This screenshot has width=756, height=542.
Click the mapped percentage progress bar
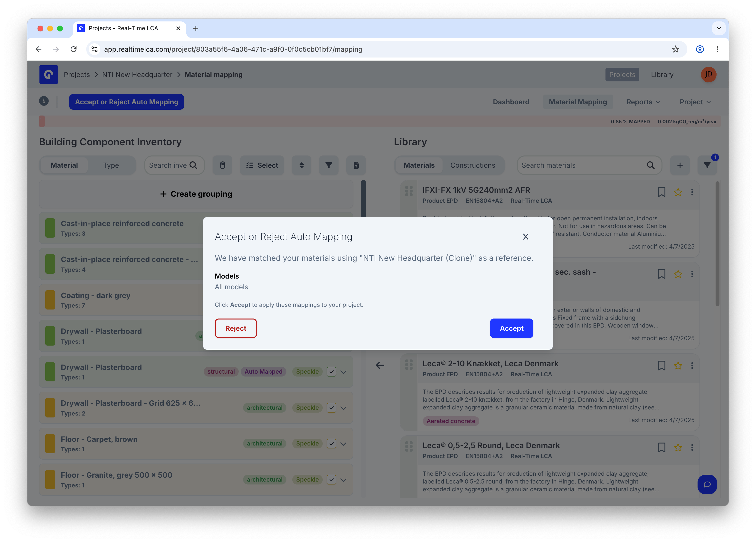click(x=380, y=121)
